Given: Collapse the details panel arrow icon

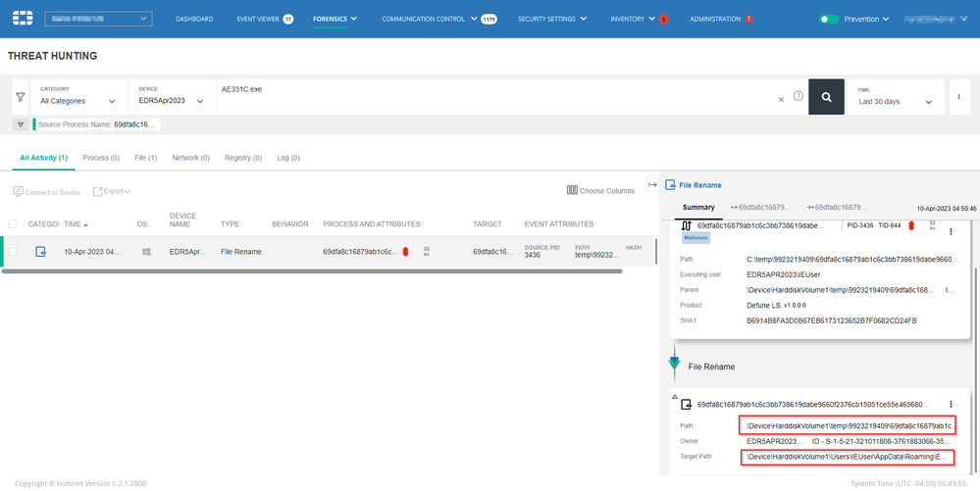Looking at the screenshot, I should pos(652,185).
